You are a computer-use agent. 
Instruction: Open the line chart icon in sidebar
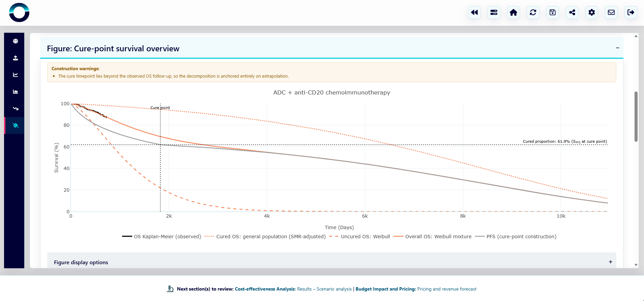point(16,75)
